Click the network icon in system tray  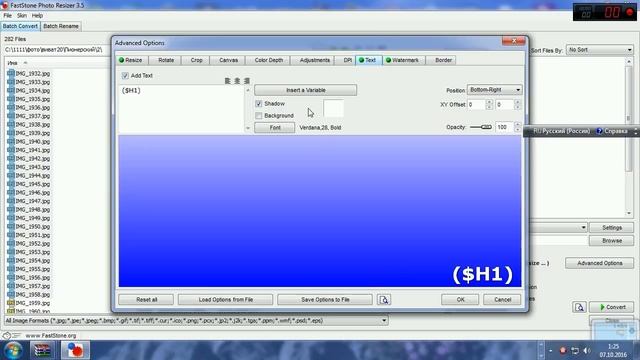[575, 351]
